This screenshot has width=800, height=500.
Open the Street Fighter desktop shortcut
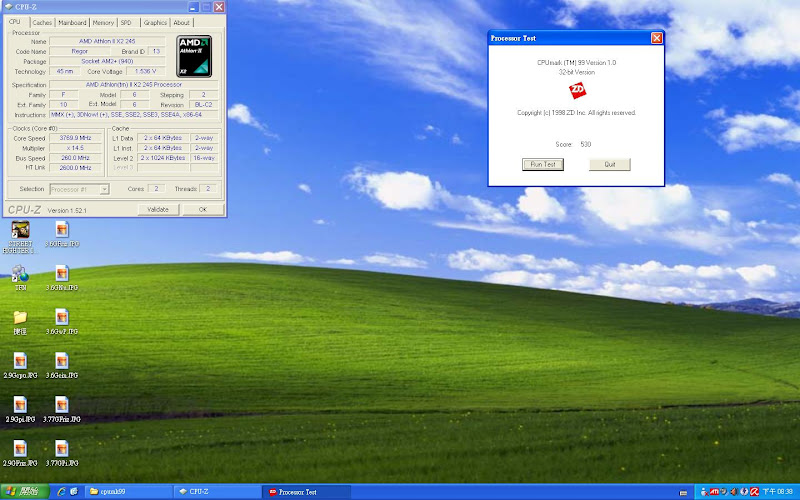coord(19,230)
